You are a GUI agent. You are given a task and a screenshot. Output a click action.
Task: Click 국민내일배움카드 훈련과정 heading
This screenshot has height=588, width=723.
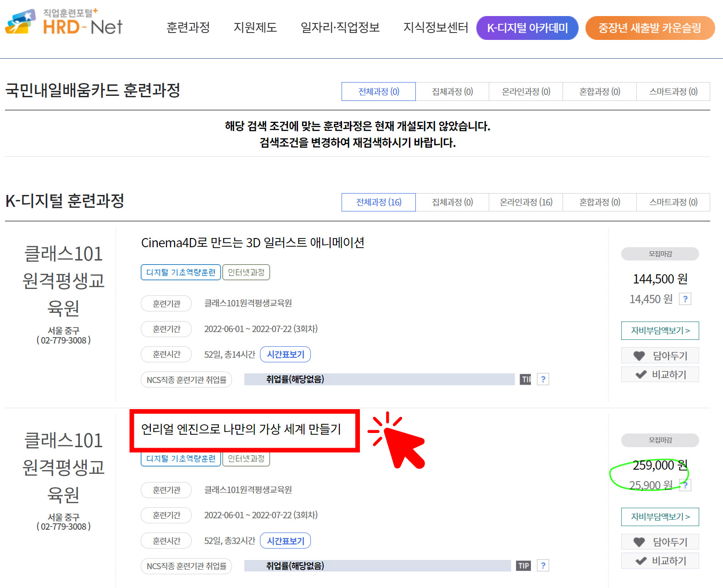pyautogui.click(x=93, y=90)
